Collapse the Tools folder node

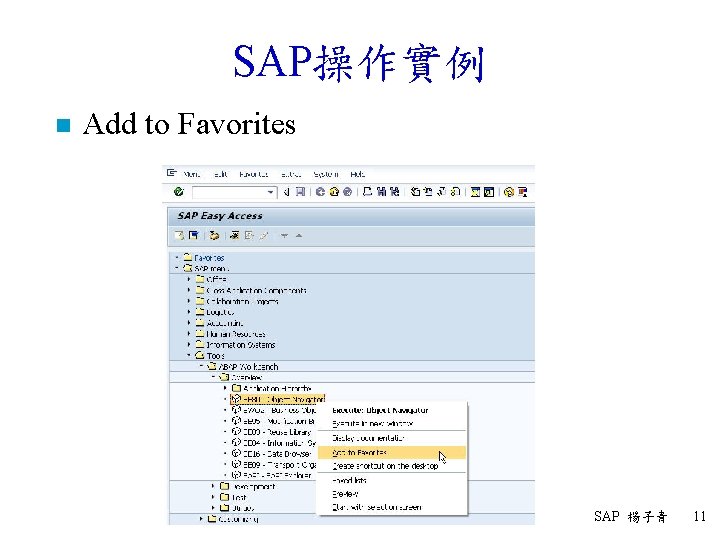(x=189, y=355)
